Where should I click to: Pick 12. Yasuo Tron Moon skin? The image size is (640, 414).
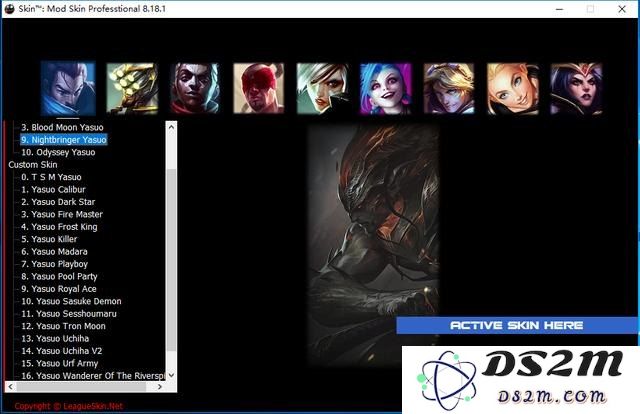click(63, 326)
